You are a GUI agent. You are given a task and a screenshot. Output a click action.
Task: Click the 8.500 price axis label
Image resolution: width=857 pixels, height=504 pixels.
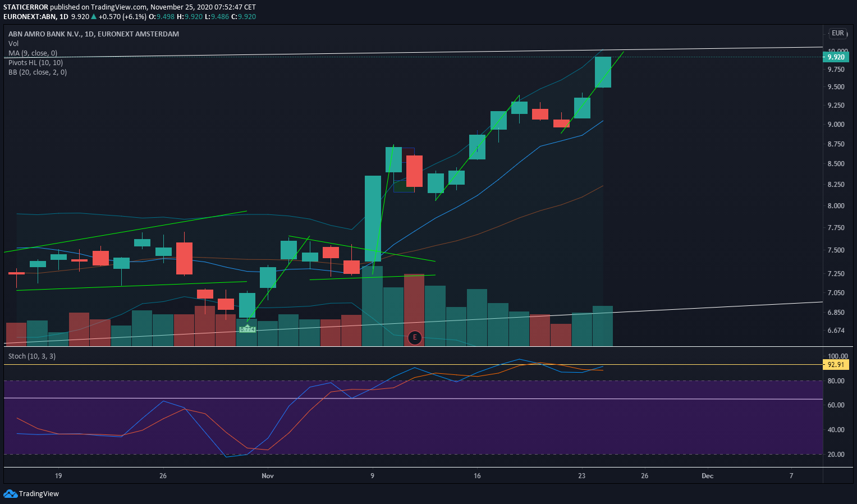tap(836, 164)
